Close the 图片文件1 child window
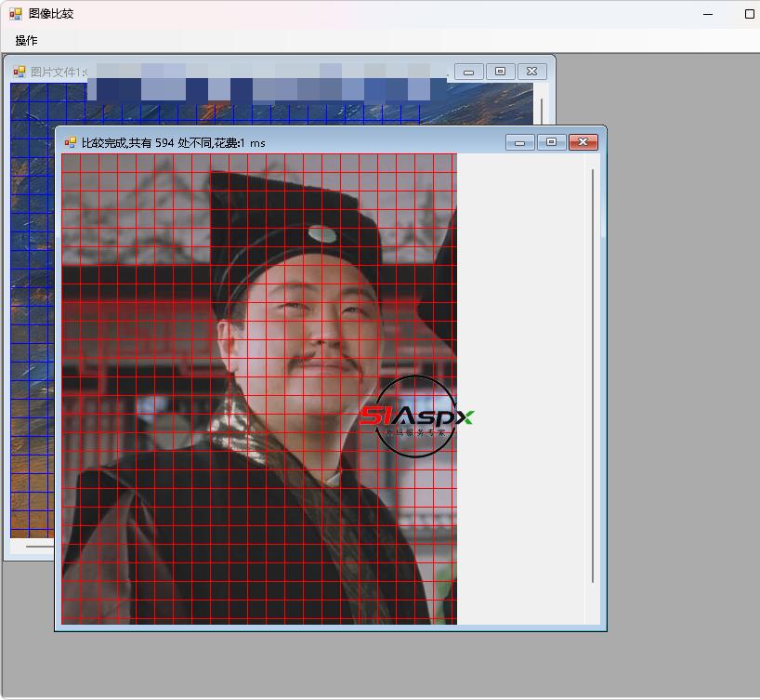 [531, 72]
